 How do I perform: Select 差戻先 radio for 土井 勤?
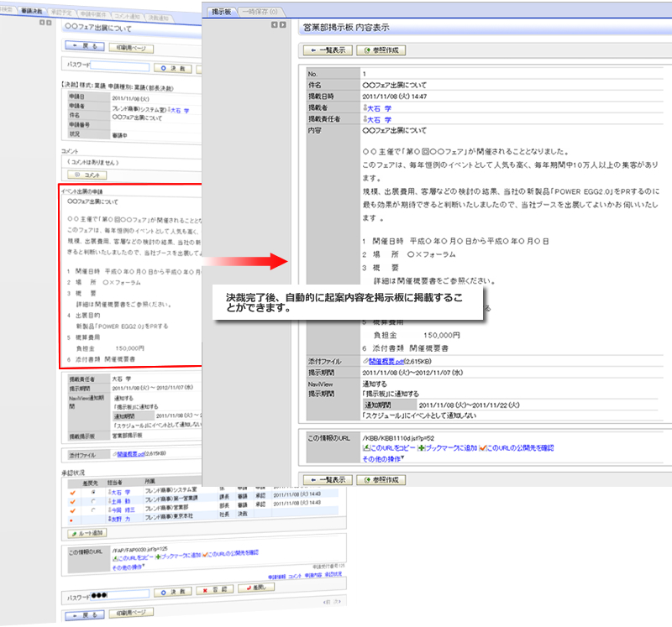[93, 500]
